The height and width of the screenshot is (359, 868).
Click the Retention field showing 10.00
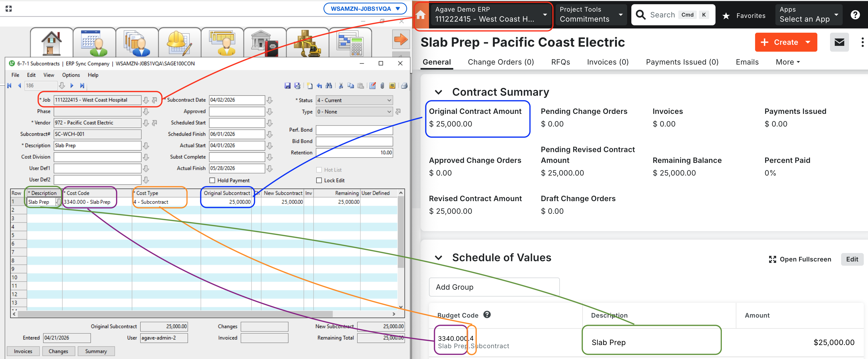354,153
